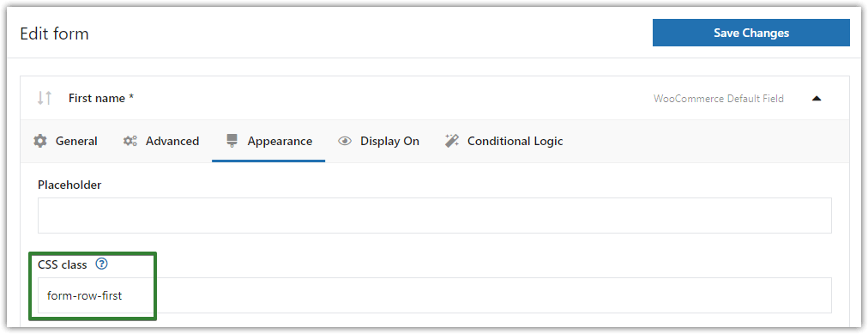Click the First name * field title
The image size is (868, 334).
(x=101, y=99)
